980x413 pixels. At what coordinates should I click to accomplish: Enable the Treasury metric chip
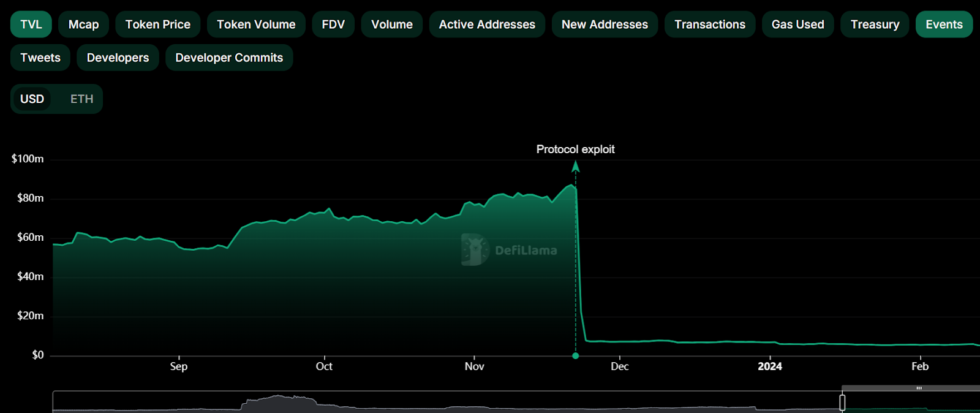pos(875,25)
